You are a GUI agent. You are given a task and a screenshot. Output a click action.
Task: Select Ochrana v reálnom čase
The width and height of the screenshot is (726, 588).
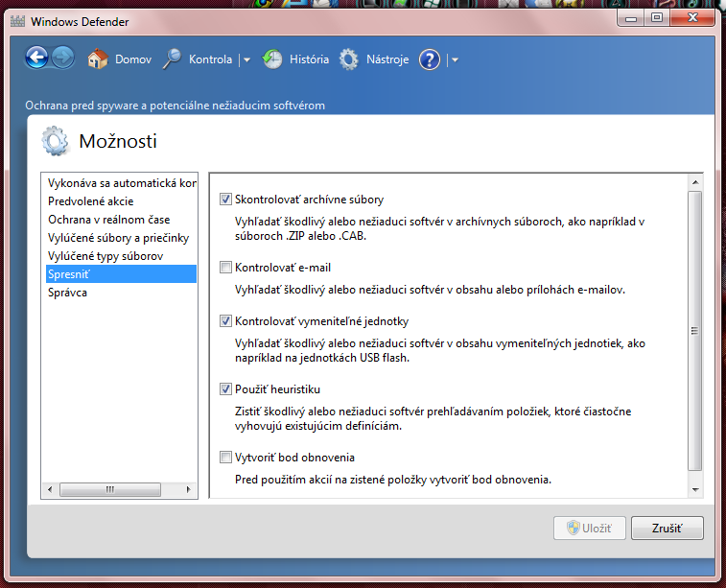[121, 220]
